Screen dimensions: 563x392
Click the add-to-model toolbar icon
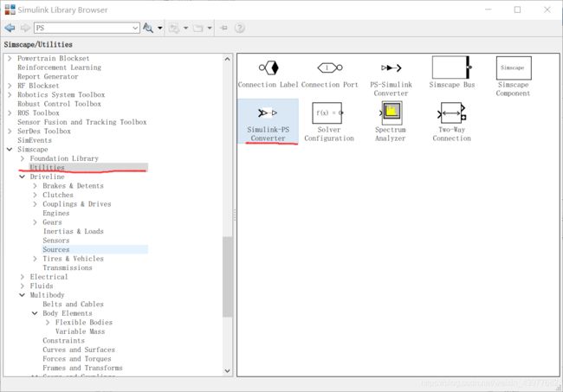pos(174,28)
